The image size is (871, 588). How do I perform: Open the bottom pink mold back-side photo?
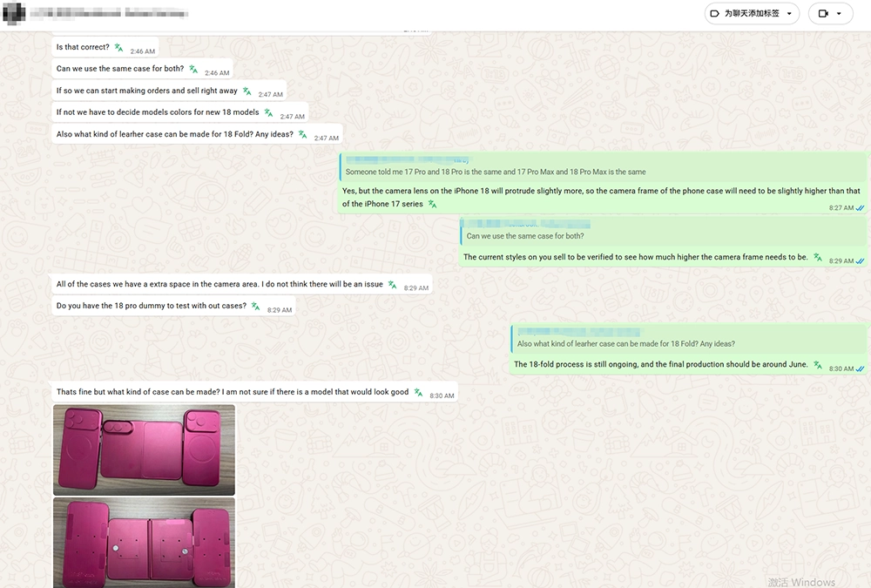pos(144,543)
